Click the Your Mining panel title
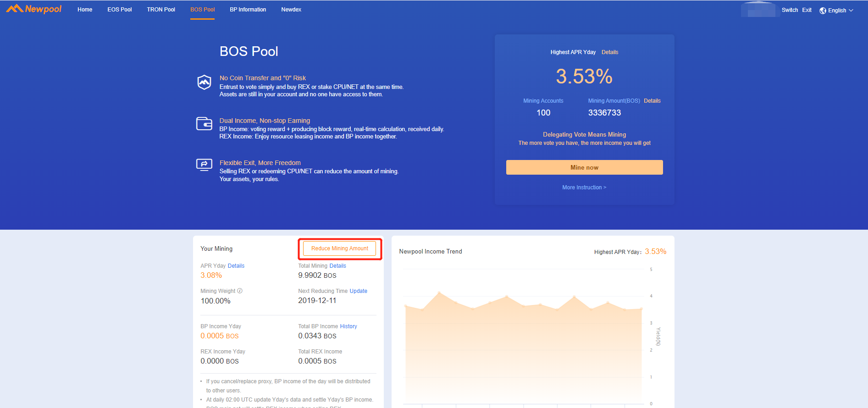The height and width of the screenshot is (408, 868). point(216,249)
